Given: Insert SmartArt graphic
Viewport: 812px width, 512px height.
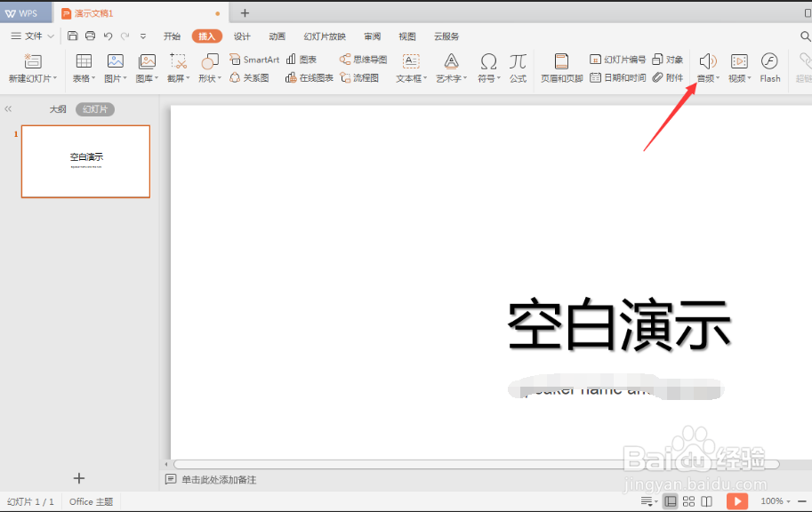Looking at the screenshot, I should coord(254,60).
